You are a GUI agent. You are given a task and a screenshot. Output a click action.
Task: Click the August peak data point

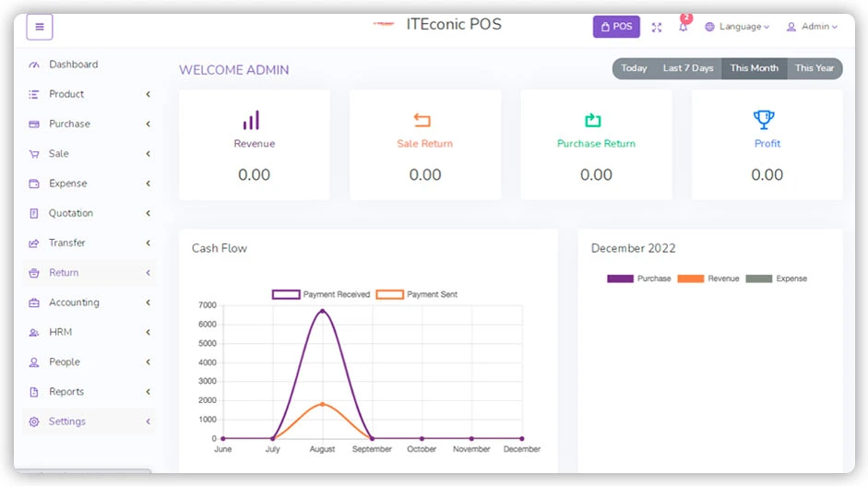pos(322,312)
